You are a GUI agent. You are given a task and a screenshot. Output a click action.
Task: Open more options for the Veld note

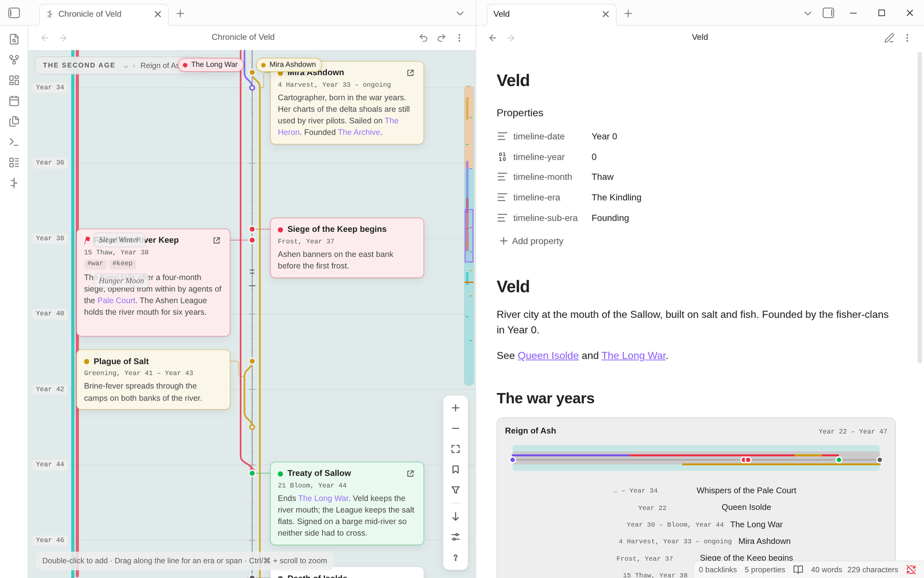907,38
